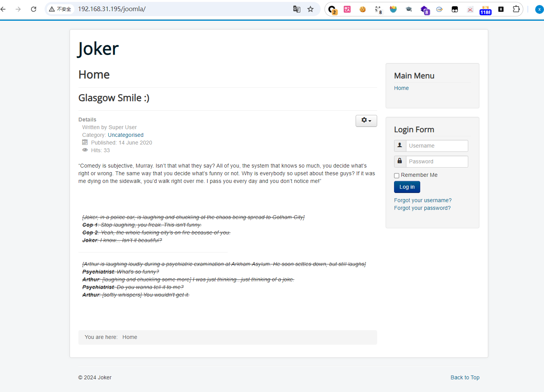Viewport: 544px width, 392px height.
Task: Open the panda extension with badge 8
Action: click(378, 10)
